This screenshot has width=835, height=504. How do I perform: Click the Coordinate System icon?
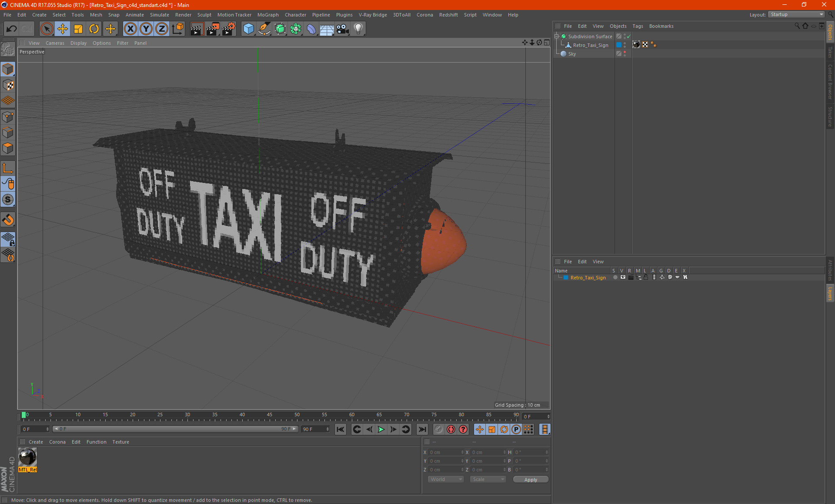click(178, 29)
